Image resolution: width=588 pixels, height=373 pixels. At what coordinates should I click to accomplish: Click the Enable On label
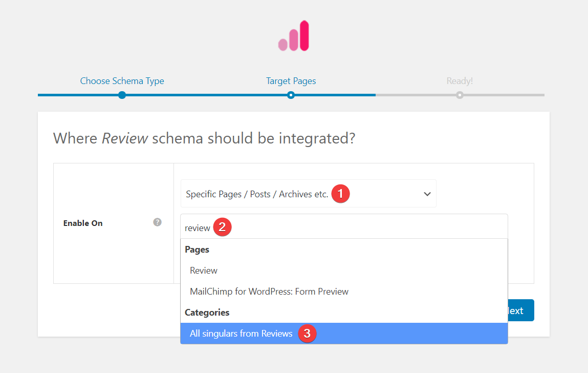pyautogui.click(x=83, y=223)
